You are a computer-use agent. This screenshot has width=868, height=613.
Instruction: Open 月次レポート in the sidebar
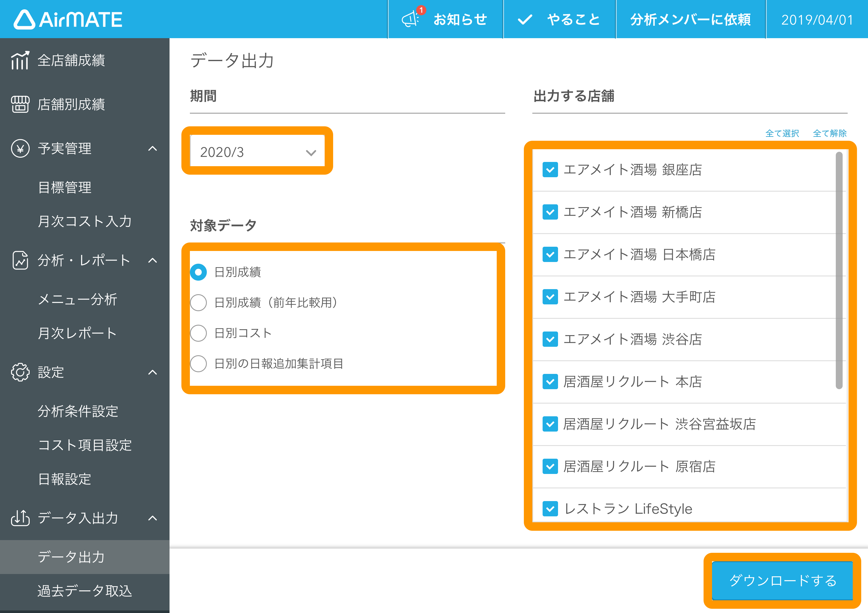coord(77,333)
